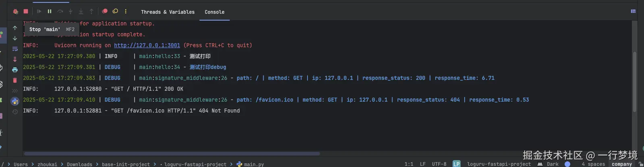
Task: Open the 4 spaces indent selector
Action: pyautogui.click(x=593, y=164)
